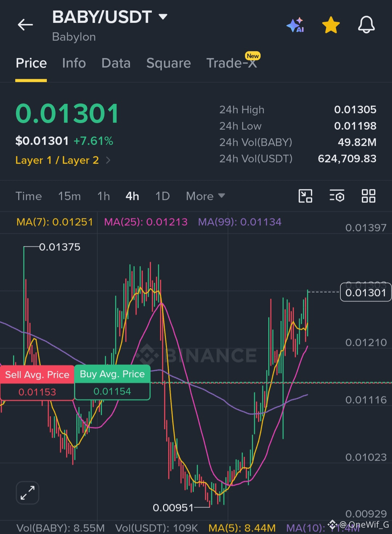Click the chart high marker 0.01375
The width and height of the screenshot is (392, 534).
(60, 247)
